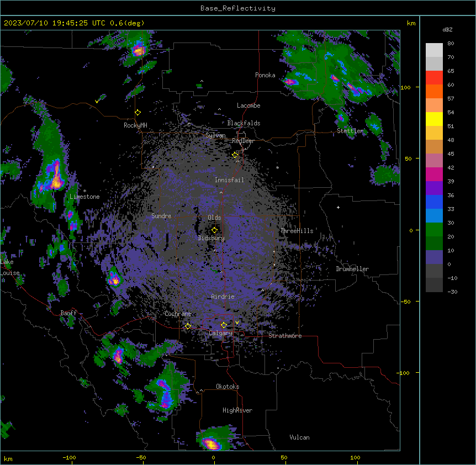The width and height of the screenshot is (476, 465).
Task: Select the Ponoka label
Action: pos(265,75)
